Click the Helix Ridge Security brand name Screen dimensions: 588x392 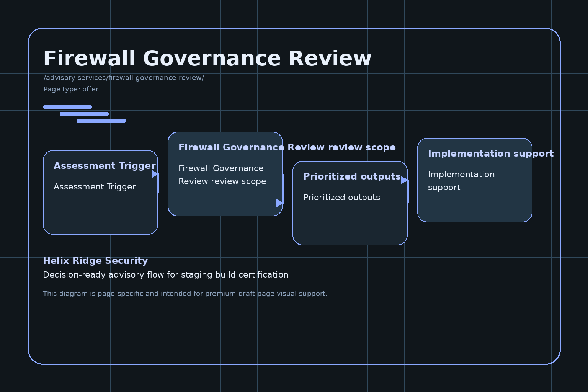point(95,261)
